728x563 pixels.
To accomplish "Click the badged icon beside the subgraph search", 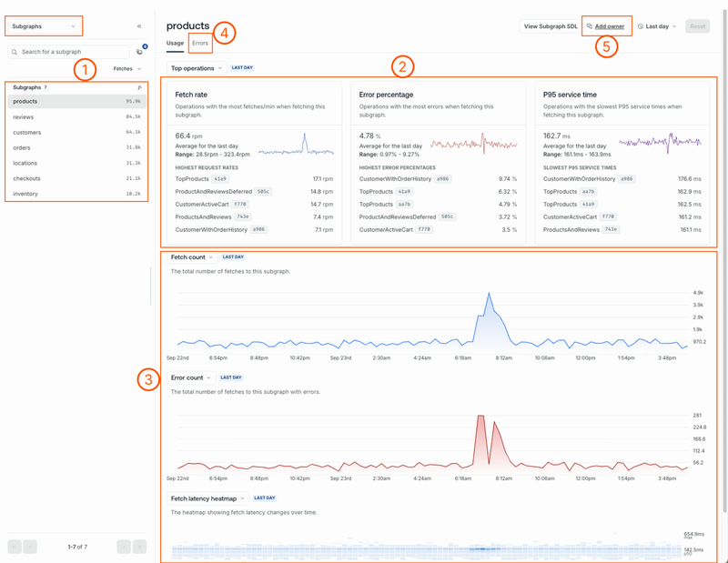I will coord(138,52).
